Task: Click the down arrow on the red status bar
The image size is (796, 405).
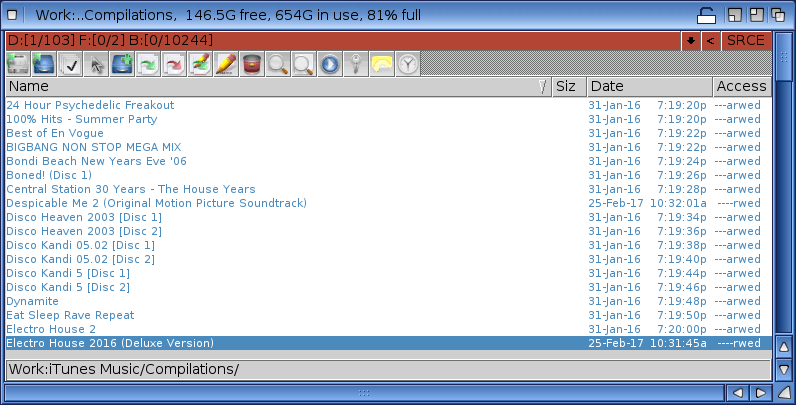Action: pos(690,41)
